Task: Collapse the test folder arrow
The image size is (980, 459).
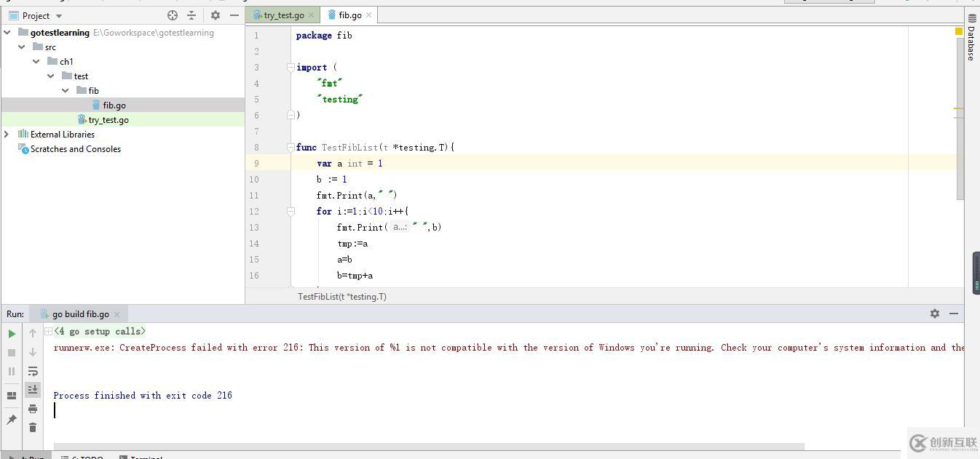Action: (x=51, y=76)
